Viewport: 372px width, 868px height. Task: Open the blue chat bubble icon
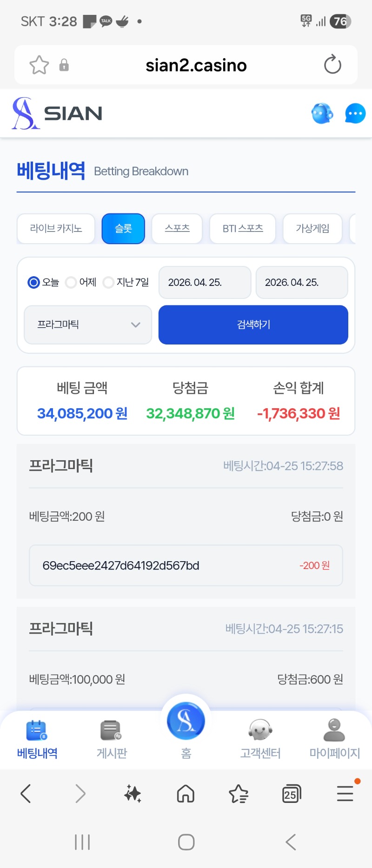(x=355, y=113)
